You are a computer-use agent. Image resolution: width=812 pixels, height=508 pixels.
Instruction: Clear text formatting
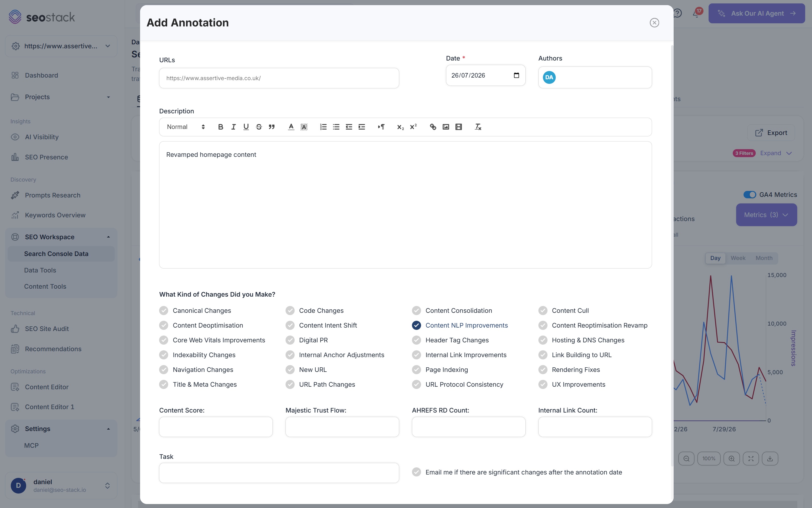478,127
